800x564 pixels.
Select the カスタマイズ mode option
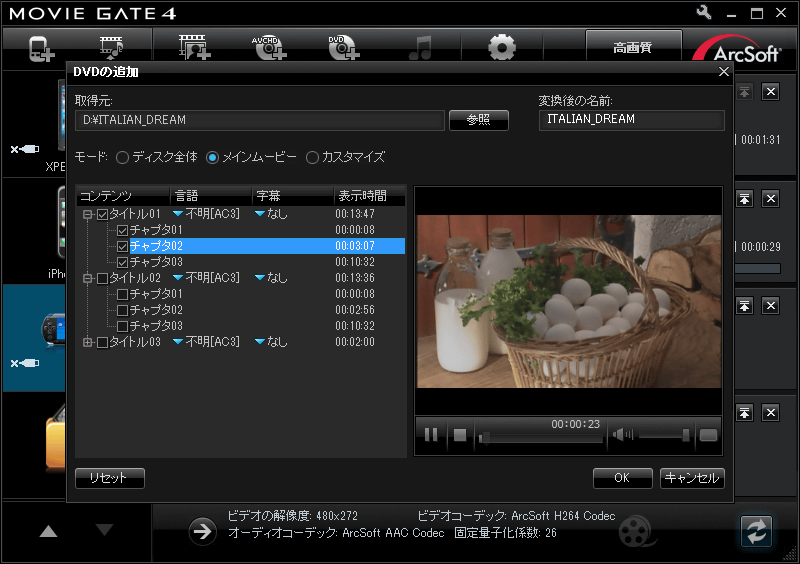313,157
